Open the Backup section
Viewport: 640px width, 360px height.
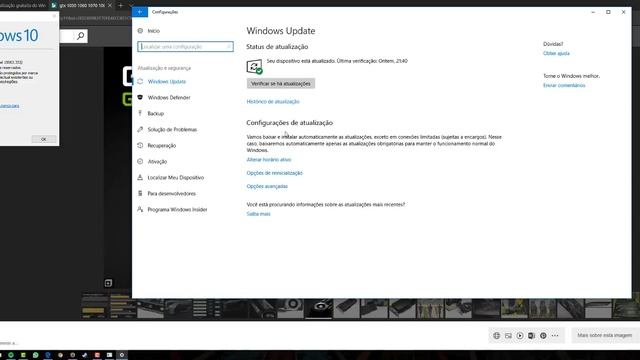point(156,113)
